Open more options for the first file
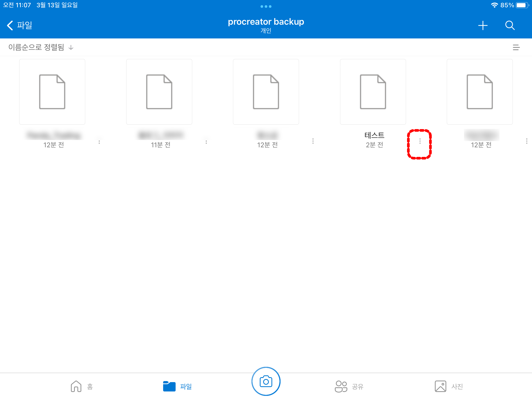The image size is (532, 399). pos(99,142)
